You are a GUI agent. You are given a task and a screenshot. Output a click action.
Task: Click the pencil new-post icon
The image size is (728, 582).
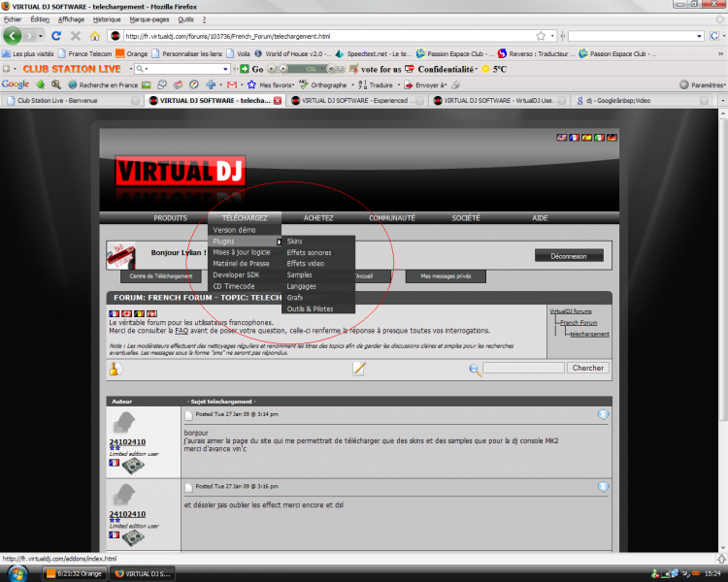[x=359, y=369]
